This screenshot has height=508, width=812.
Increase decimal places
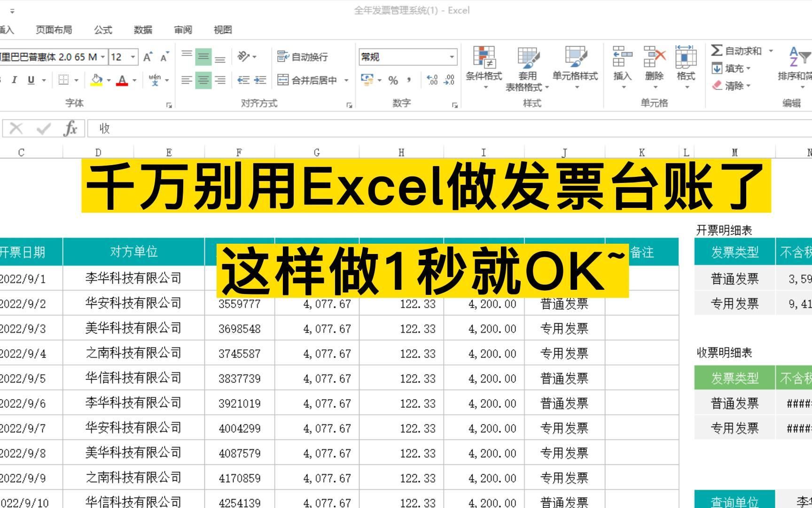[x=432, y=80]
